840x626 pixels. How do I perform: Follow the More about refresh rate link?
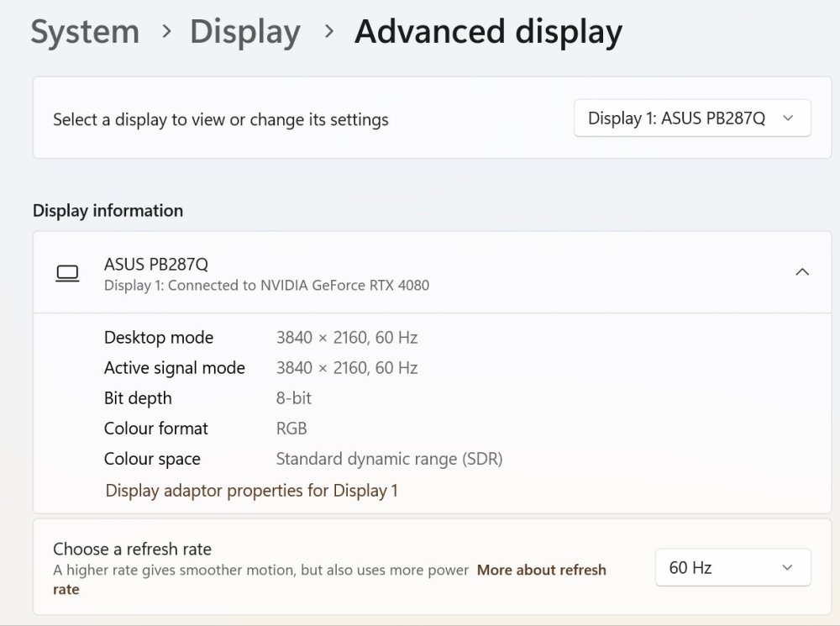[x=541, y=570]
